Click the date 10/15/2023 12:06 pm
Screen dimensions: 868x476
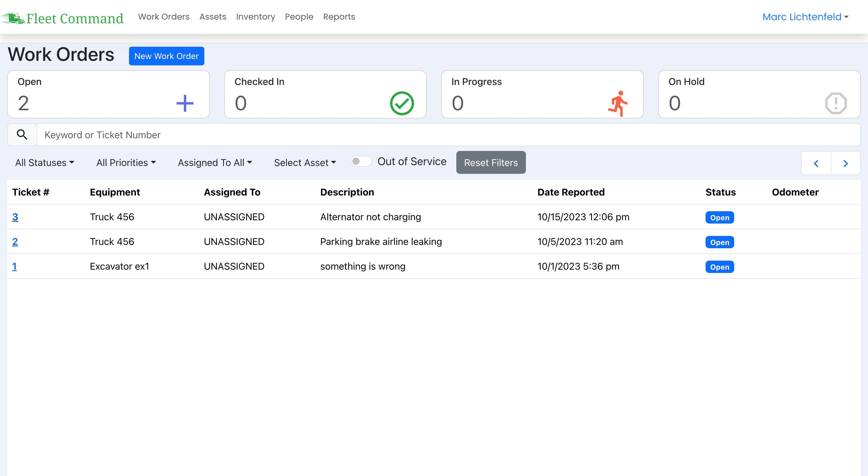pyautogui.click(x=583, y=217)
